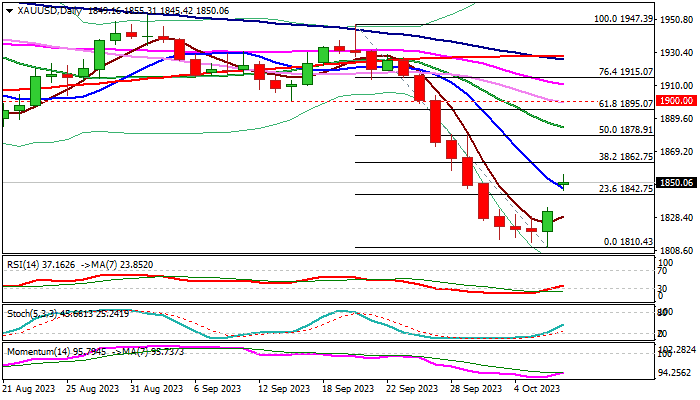Click the RSI(14) indicator label
700x400 pixels.
(x=24, y=261)
